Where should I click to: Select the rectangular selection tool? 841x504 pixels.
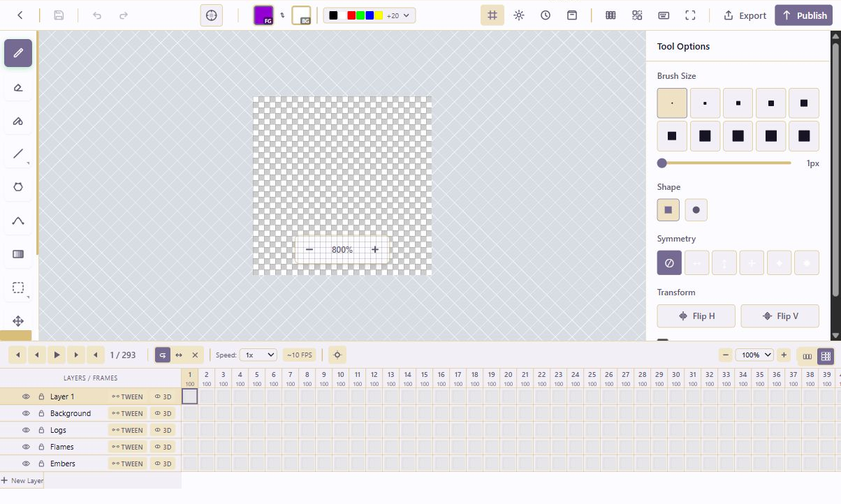pos(18,288)
